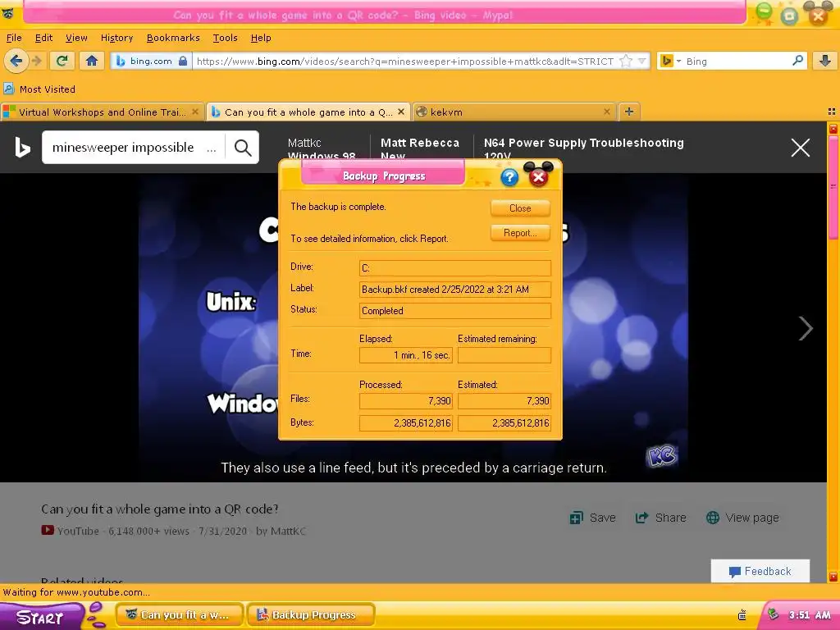Click the system tray clock 3:51 AM
The height and width of the screenshot is (630, 840).
(x=810, y=615)
